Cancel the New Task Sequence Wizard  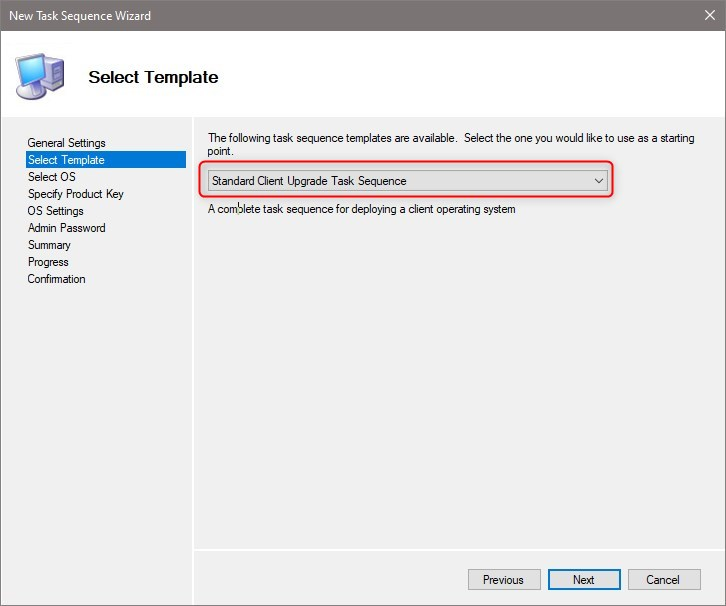pos(664,580)
